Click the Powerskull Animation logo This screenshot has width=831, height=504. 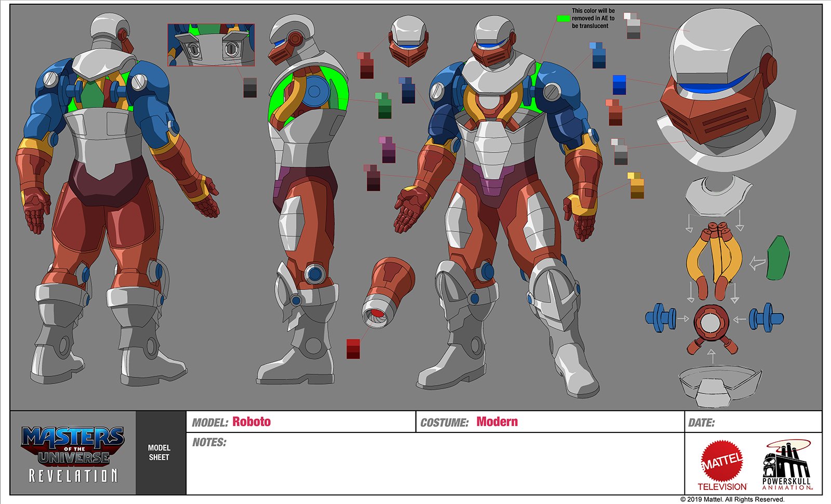click(786, 465)
